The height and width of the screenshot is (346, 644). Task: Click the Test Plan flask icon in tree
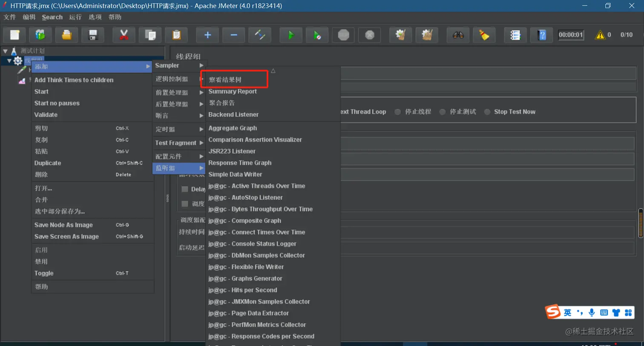[14, 51]
